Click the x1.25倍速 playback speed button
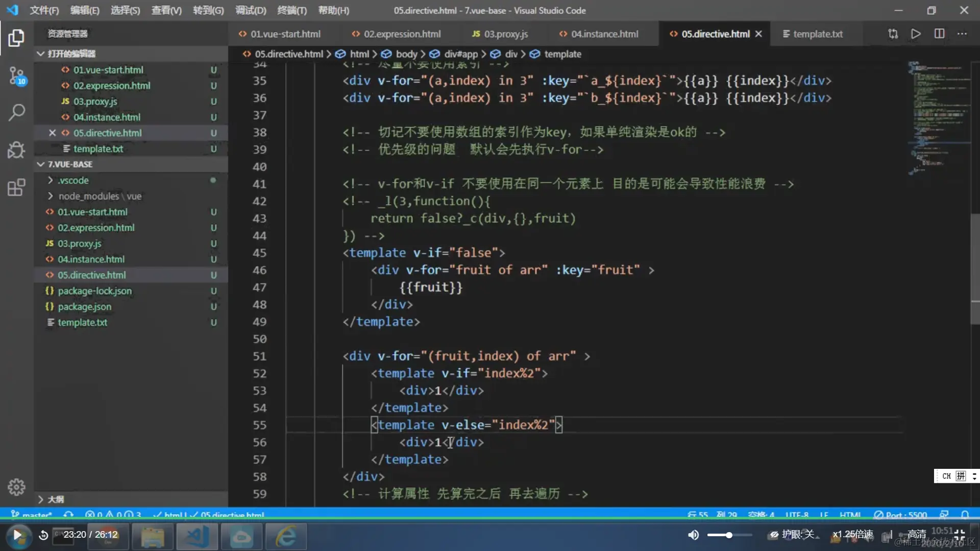The height and width of the screenshot is (551, 980). pyautogui.click(x=852, y=534)
